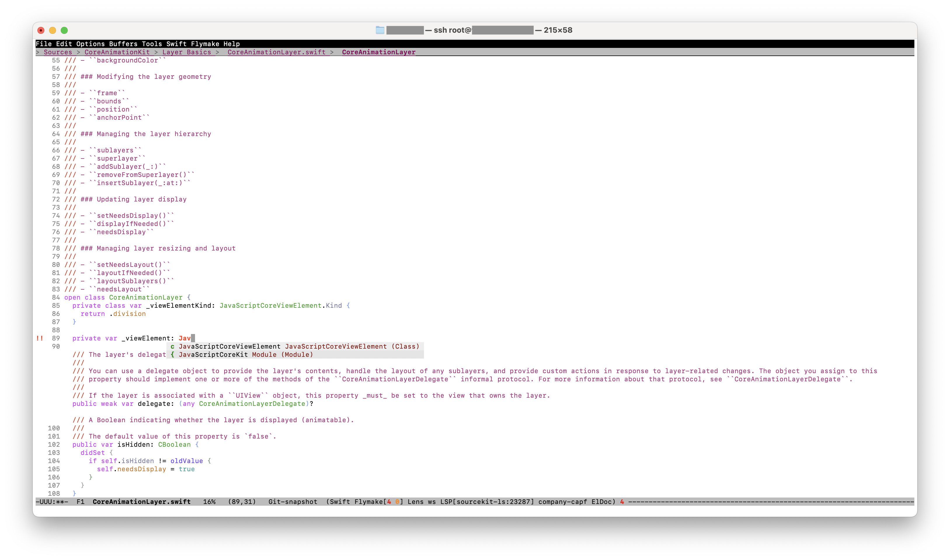
Task: Click 'open class CoreAnimationLayer' declaration
Action: click(123, 297)
